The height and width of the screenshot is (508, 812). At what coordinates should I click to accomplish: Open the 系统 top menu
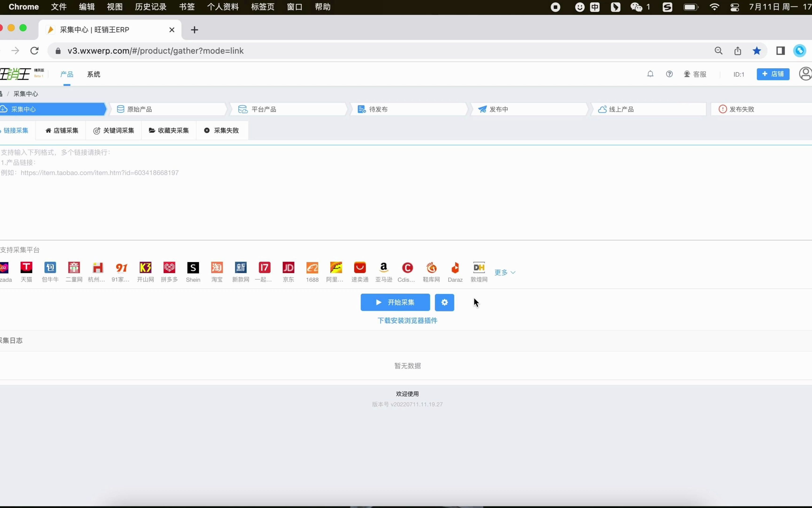(x=94, y=74)
